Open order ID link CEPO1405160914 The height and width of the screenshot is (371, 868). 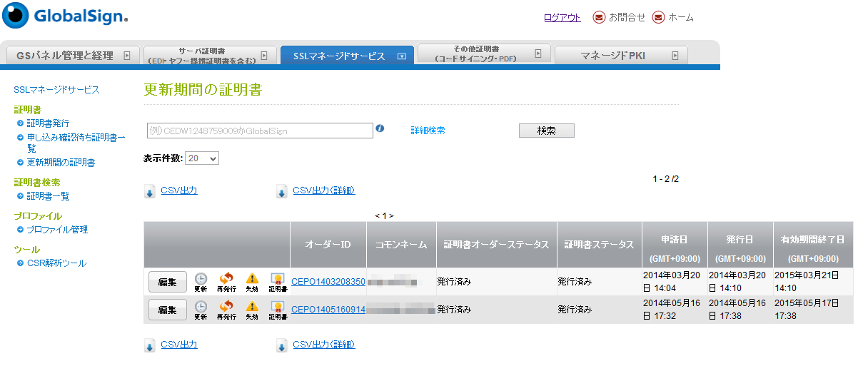pyautogui.click(x=328, y=310)
